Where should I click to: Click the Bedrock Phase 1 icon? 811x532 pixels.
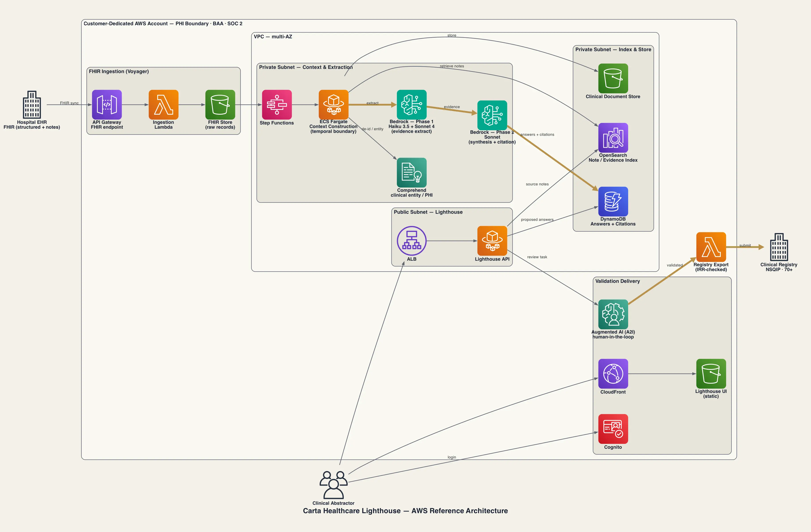(412, 105)
